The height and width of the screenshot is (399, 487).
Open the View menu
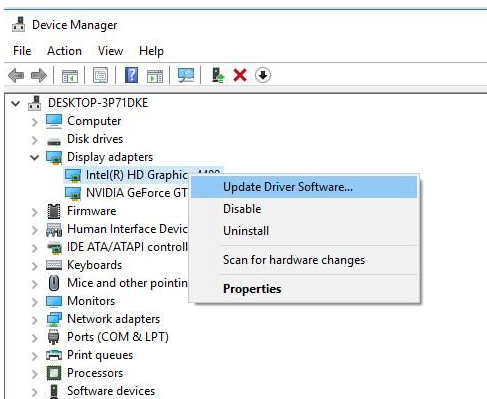[110, 51]
